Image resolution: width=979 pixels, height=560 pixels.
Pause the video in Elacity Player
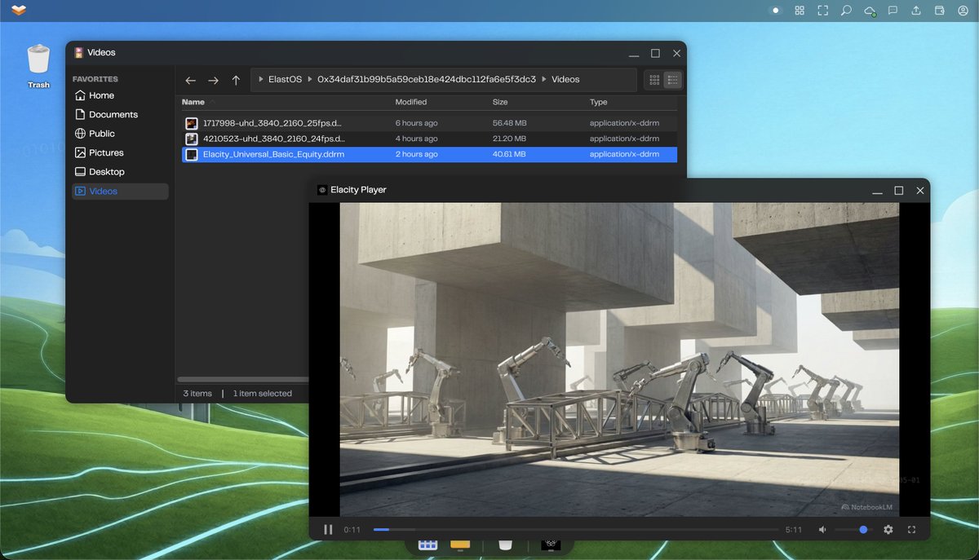click(x=328, y=529)
